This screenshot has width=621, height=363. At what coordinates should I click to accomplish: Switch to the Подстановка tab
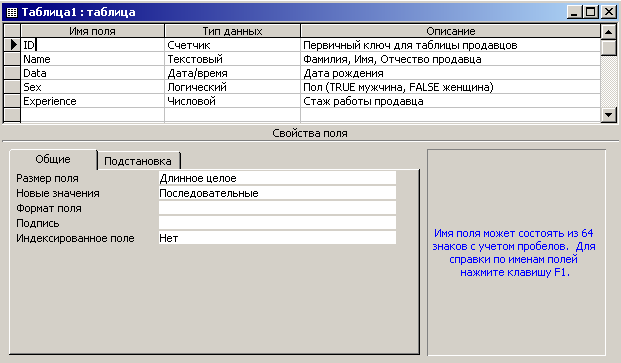coord(138,161)
